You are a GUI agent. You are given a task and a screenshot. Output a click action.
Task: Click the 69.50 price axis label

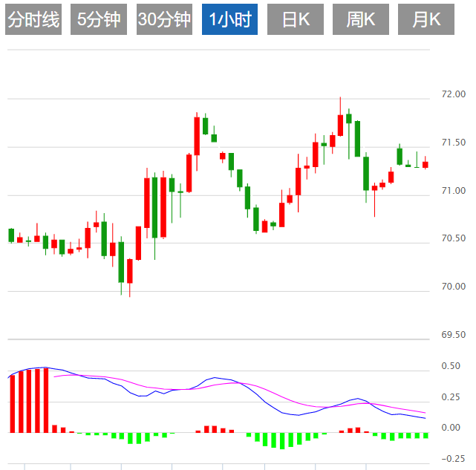click(453, 335)
